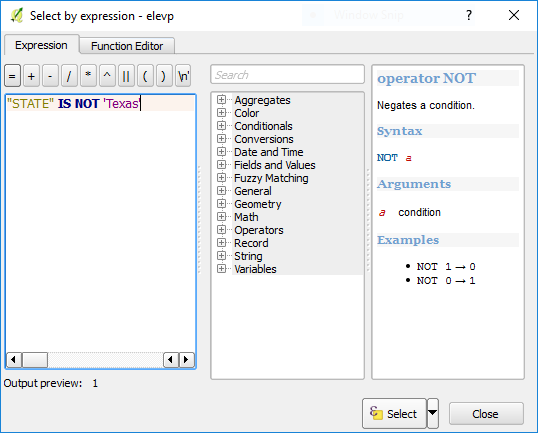
Task: Expand the Fields and Values group
Action: click(x=221, y=165)
